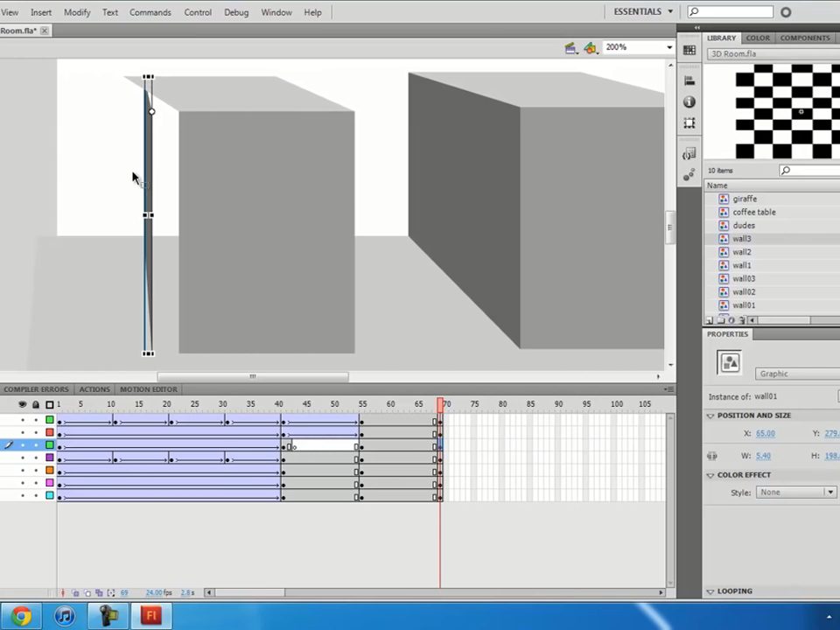The width and height of the screenshot is (840, 630).
Task: Open the Swatches panel icon
Action: click(689, 51)
